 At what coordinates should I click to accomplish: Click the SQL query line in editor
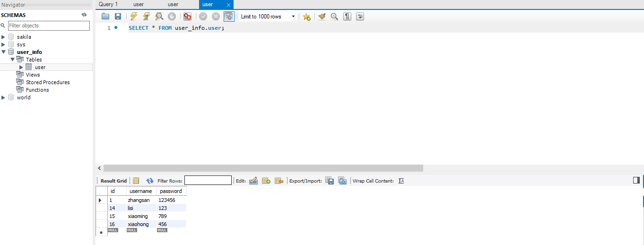pos(176,28)
